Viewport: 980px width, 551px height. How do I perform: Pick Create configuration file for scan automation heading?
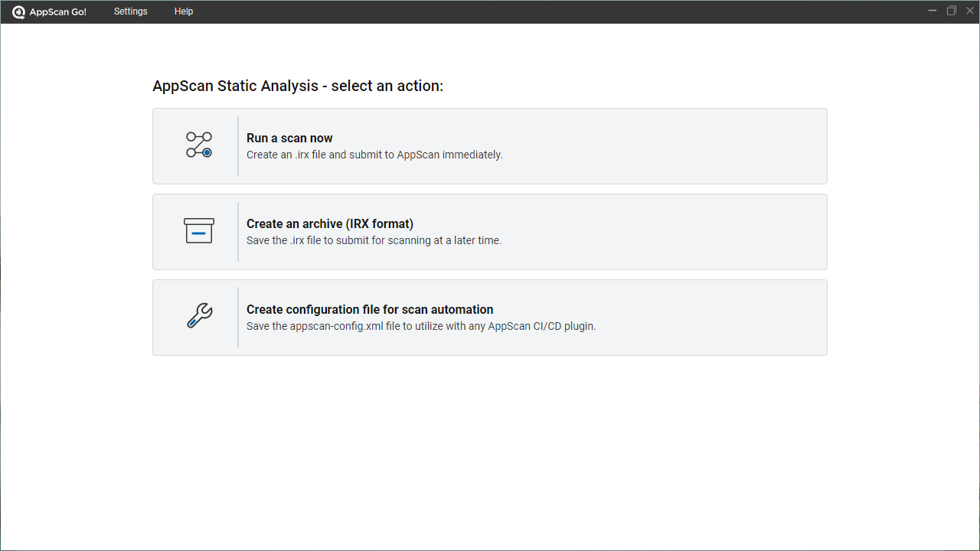pos(370,310)
